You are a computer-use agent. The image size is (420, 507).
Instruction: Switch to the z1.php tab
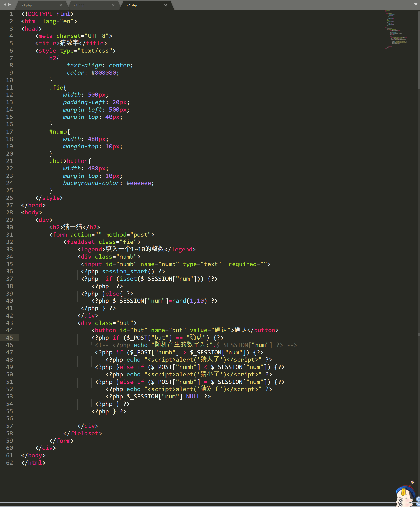(27, 5)
